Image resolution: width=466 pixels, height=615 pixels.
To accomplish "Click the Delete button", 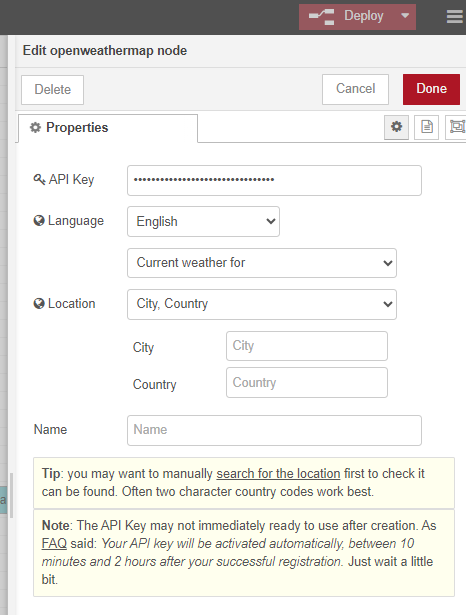I will pos(53,90).
